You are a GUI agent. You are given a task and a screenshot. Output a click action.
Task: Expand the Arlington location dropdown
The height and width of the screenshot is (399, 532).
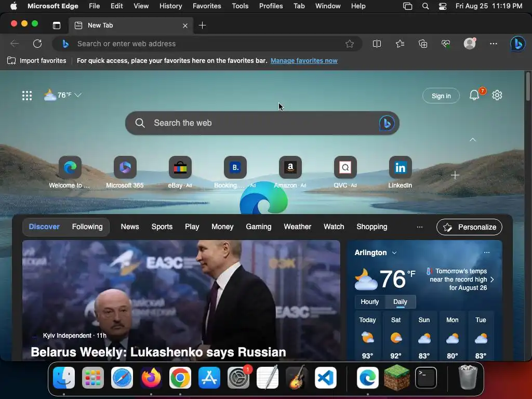coord(394,253)
